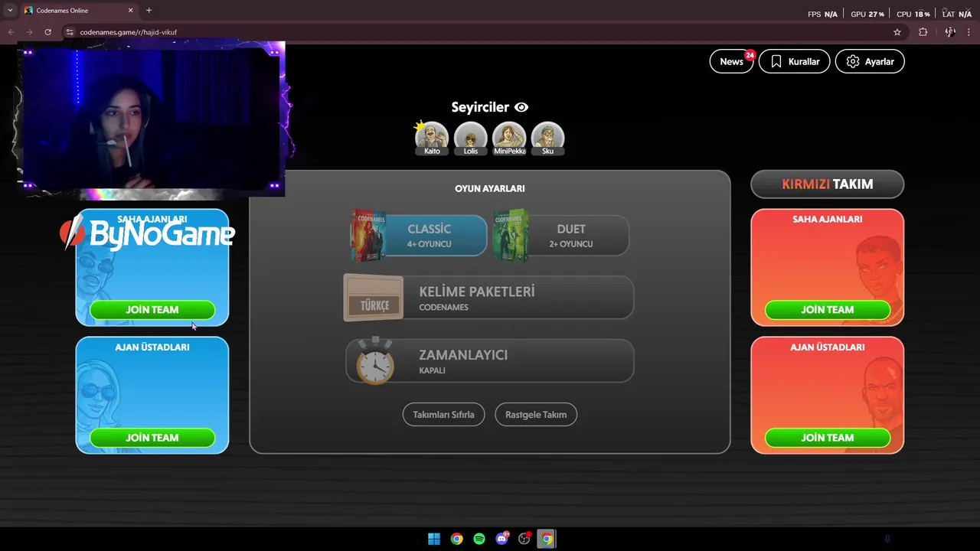Open Ayarlar settings
Image resolution: width=980 pixels, height=551 pixels.
(870, 61)
